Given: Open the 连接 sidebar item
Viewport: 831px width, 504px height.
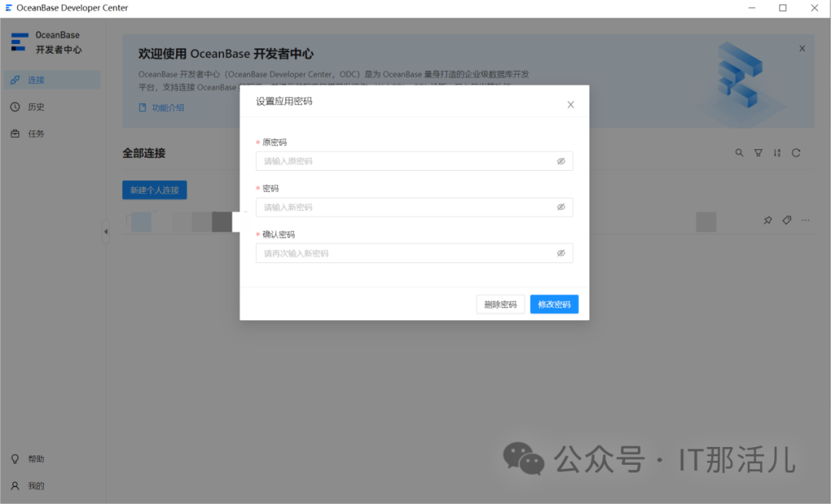Looking at the screenshot, I should click(52, 80).
